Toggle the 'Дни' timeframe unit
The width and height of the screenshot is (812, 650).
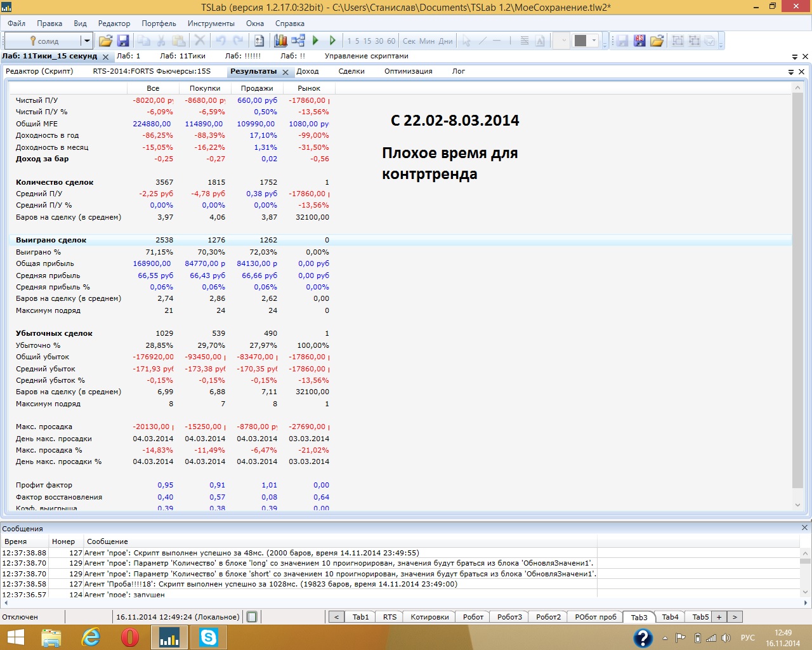click(446, 41)
